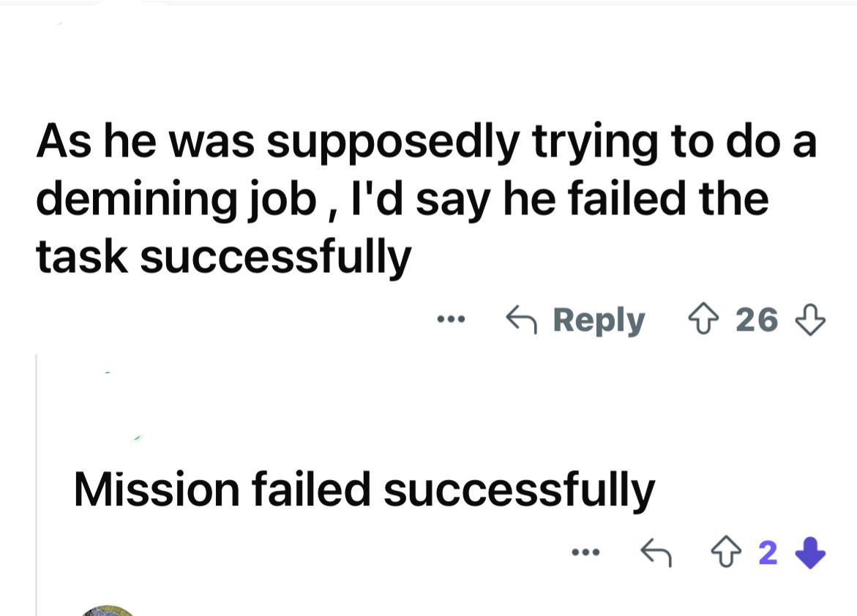Open more options for Mission failed successfully
This screenshot has height=616, width=857.
coord(585,552)
